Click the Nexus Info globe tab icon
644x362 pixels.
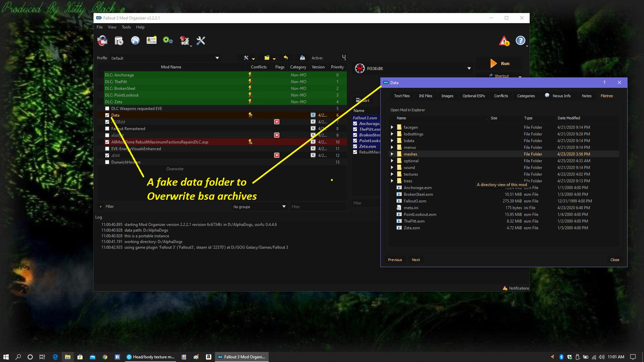[547, 96]
